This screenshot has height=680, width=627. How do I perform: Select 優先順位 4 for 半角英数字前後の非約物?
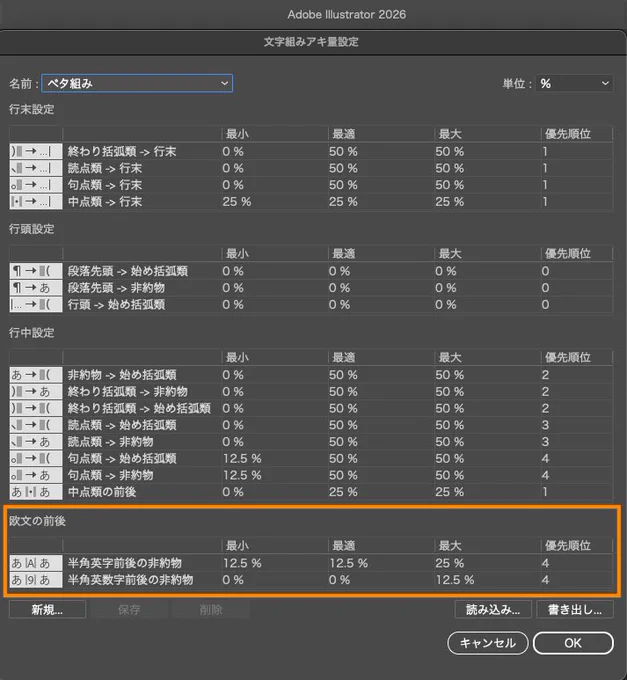(x=545, y=580)
